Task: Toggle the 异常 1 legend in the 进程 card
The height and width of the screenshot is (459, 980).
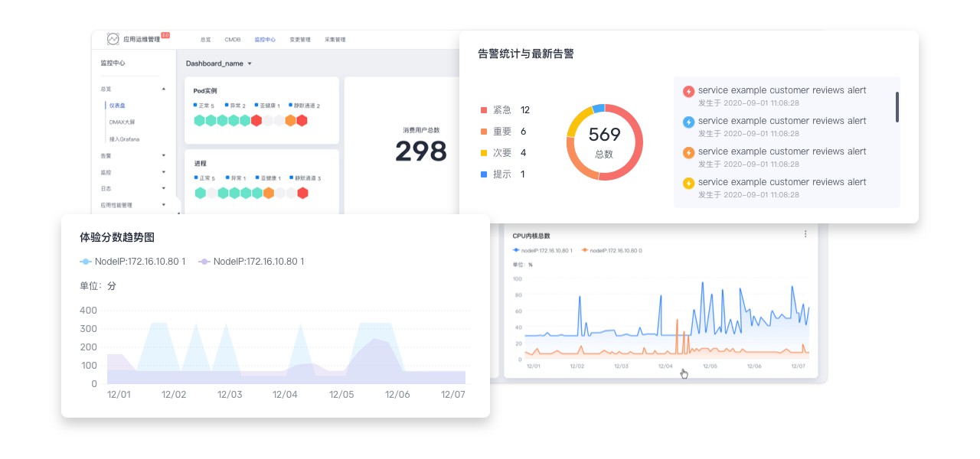Action: pyautogui.click(x=234, y=178)
